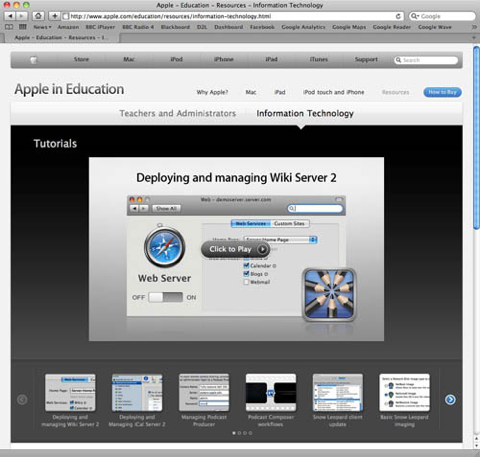This screenshot has height=457, width=480.
Task: Click the How to Buy button
Action: point(442,92)
